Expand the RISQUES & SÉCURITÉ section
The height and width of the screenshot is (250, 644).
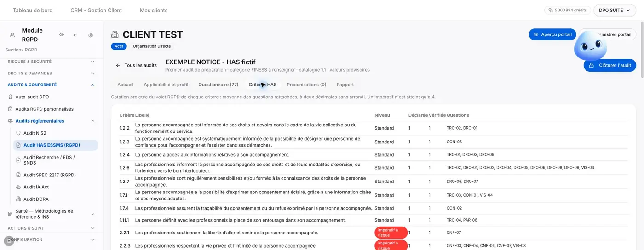(x=92, y=62)
